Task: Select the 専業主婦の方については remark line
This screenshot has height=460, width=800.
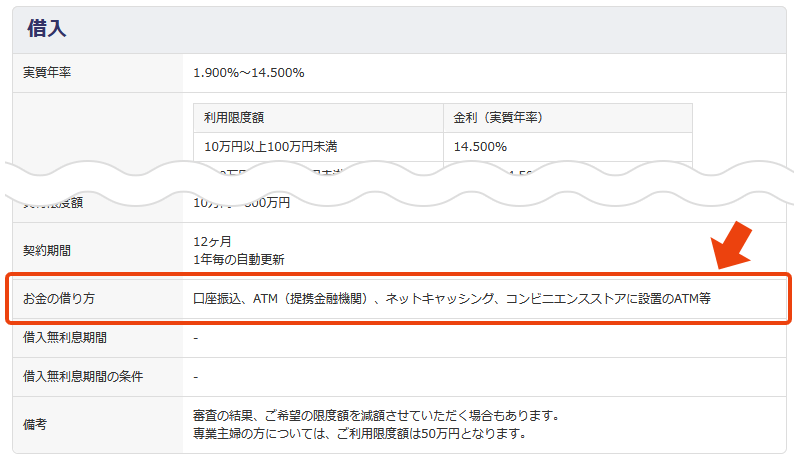Action: 360,434
